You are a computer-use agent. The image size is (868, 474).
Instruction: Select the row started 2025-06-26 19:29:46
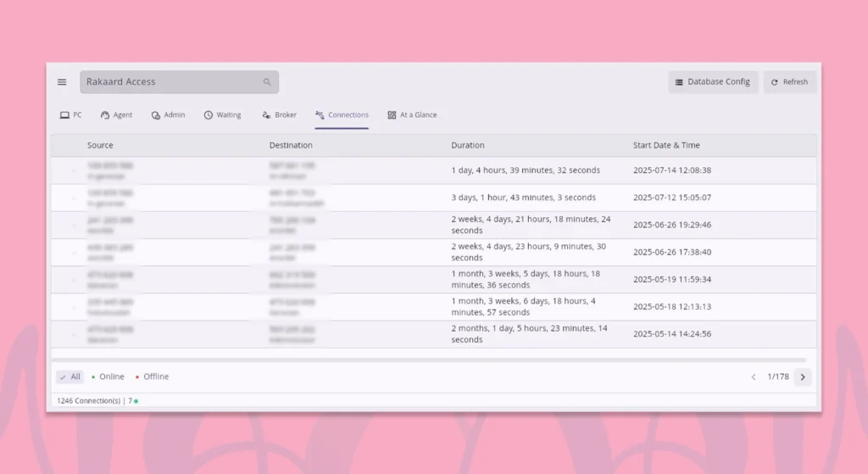(x=434, y=225)
